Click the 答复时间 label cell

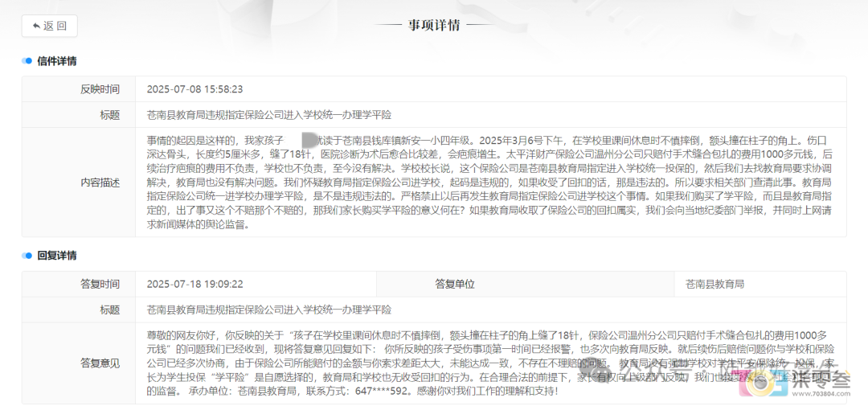point(79,284)
